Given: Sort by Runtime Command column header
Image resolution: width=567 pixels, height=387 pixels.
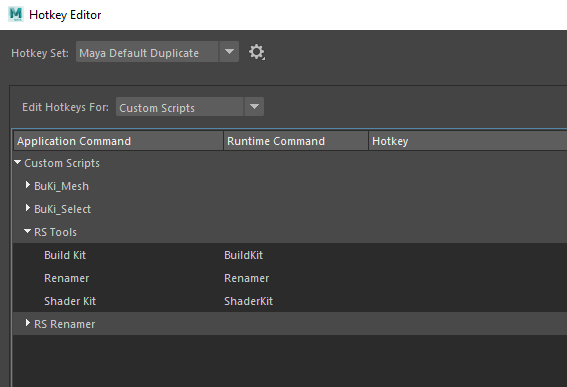Looking at the screenshot, I should coord(296,141).
